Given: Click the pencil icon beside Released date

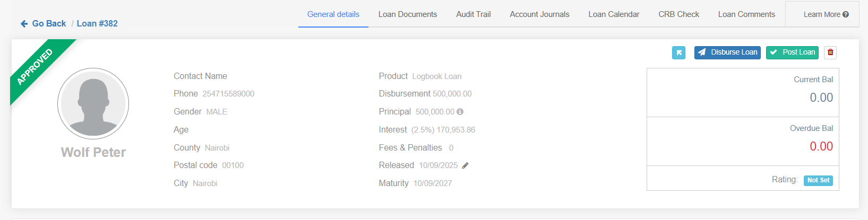Looking at the screenshot, I should click(x=465, y=165).
